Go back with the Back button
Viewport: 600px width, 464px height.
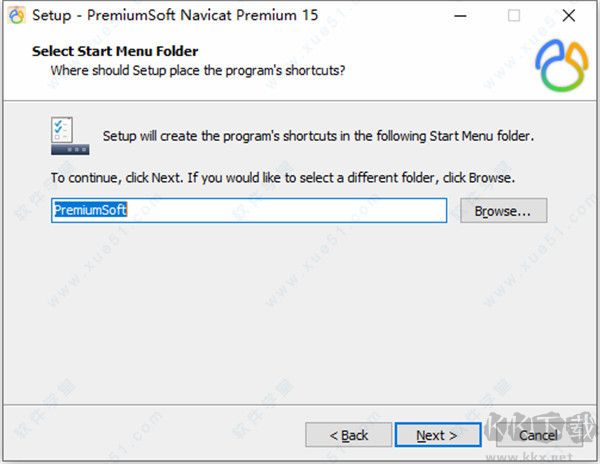348,435
